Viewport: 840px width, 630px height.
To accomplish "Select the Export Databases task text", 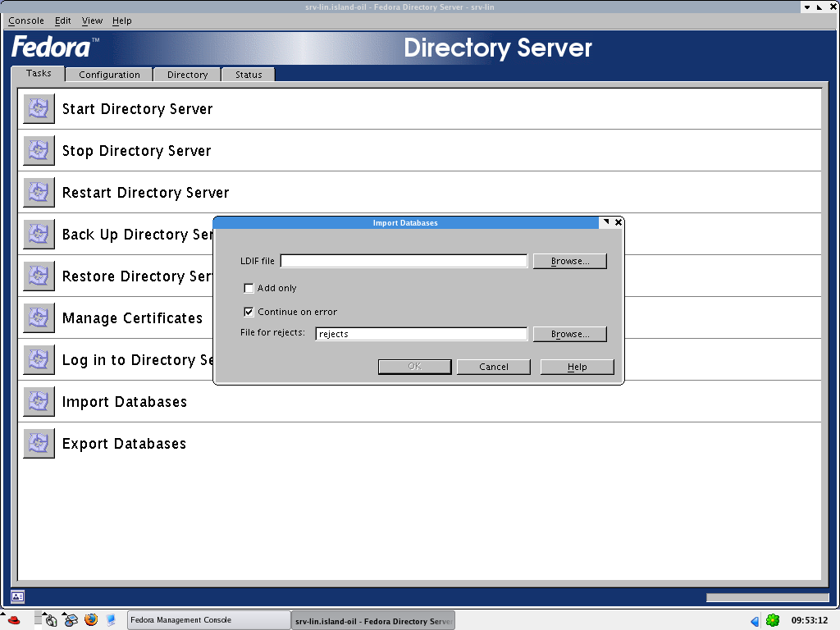I will [125, 444].
